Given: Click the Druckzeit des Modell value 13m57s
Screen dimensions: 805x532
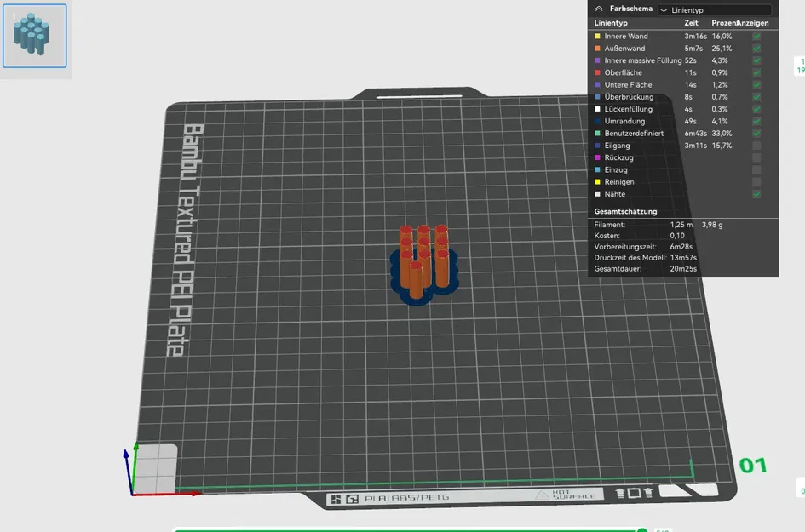Looking at the screenshot, I should 683,258.
